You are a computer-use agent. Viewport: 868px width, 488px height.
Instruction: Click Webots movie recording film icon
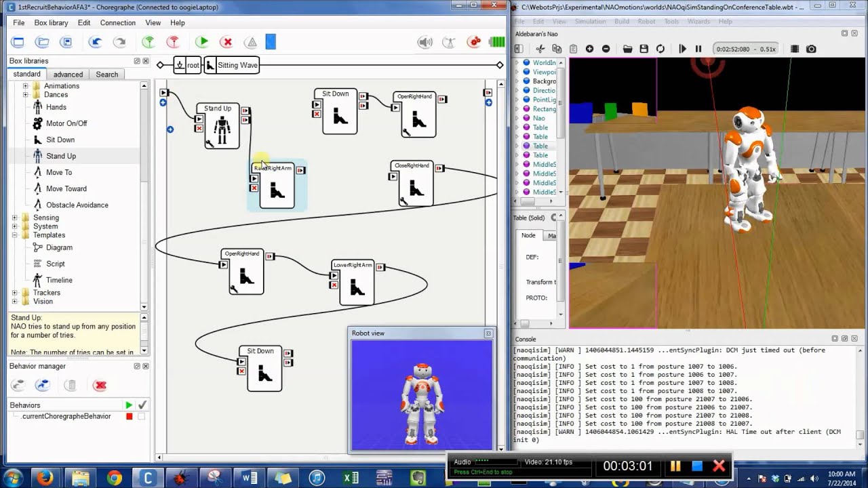click(795, 49)
